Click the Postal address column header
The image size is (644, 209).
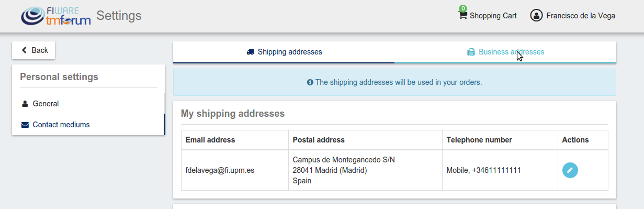coord(319,140)
